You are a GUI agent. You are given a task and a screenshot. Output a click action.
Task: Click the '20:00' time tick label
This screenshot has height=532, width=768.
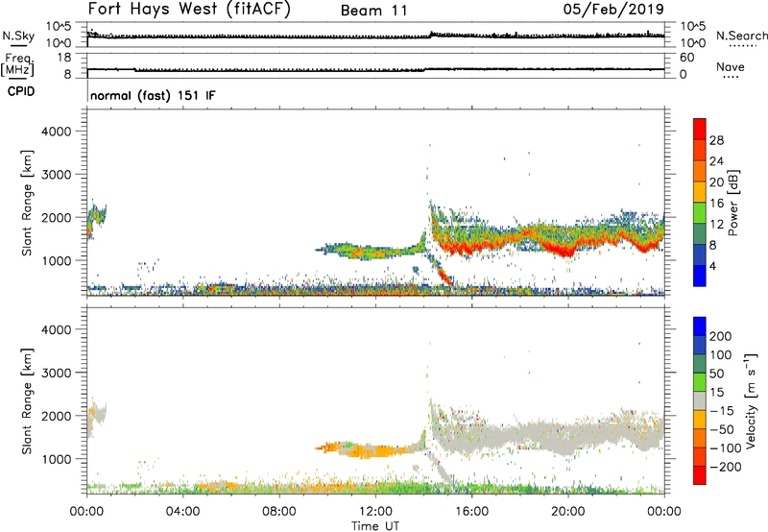(x=567, y=512)
